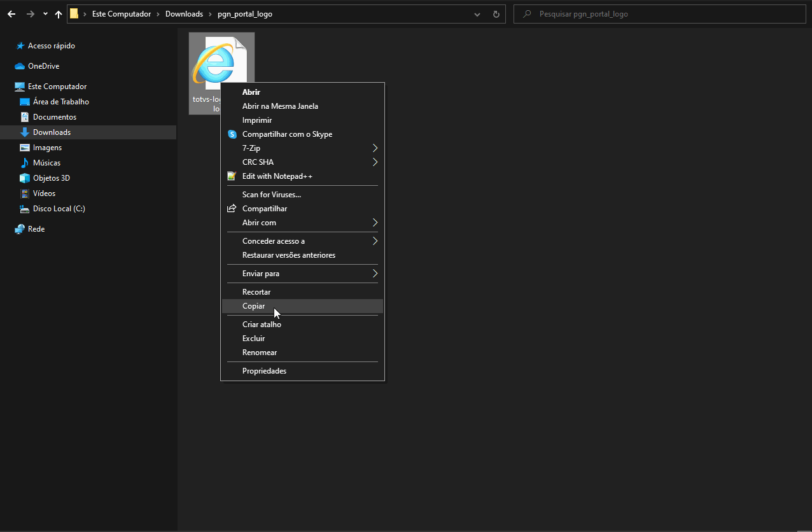Image resolution: width=812 pixels, height=532 pixels.
Task: Go up one folder level arrow
Action: (x=59, y=14)
